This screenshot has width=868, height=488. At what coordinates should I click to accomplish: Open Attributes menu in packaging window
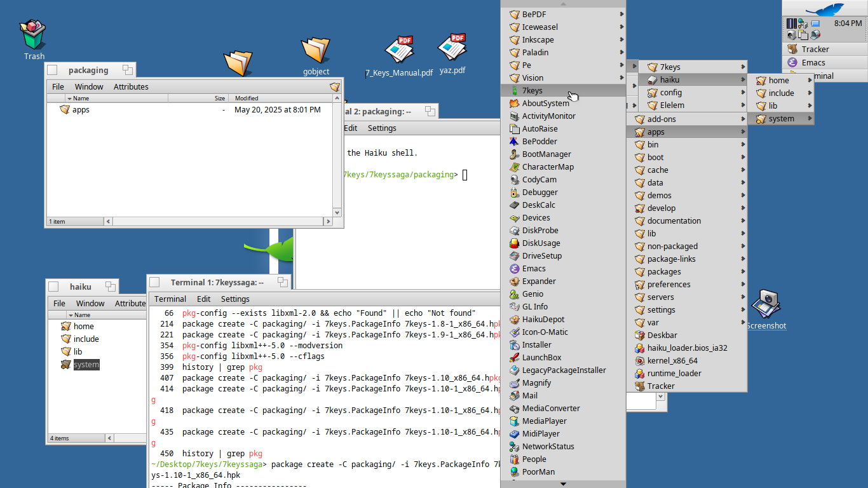[131, 87]
